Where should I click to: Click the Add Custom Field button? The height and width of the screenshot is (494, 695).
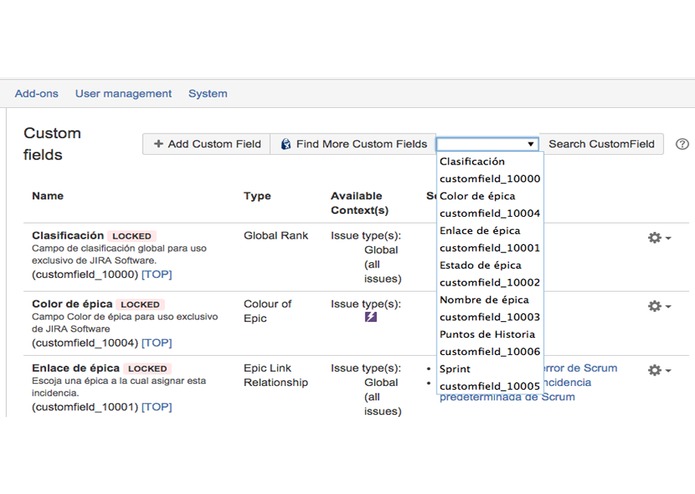(207, 144)
